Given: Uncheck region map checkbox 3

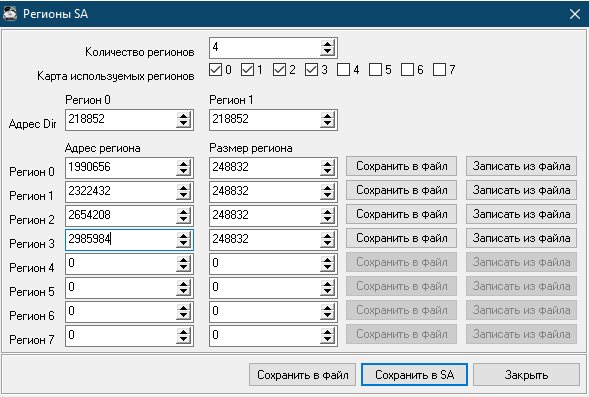Looking at the screenshot, I should coord(311,69).
